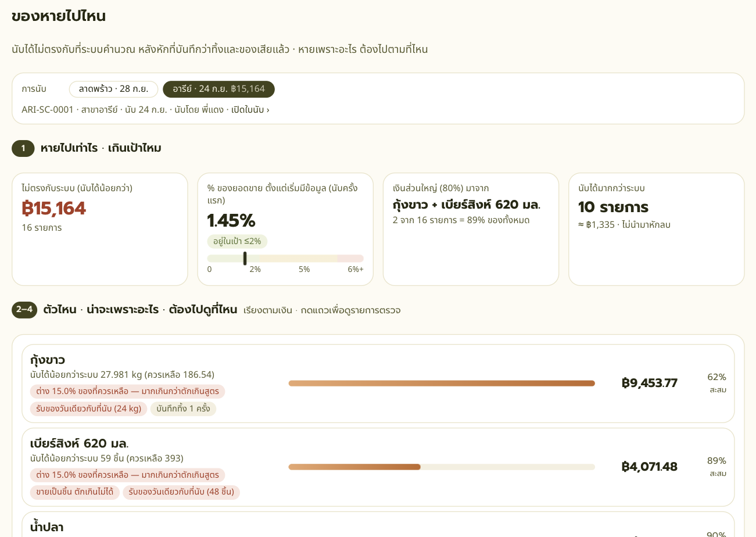Click the 1.45% sales percentage value

tap(231, 220)
